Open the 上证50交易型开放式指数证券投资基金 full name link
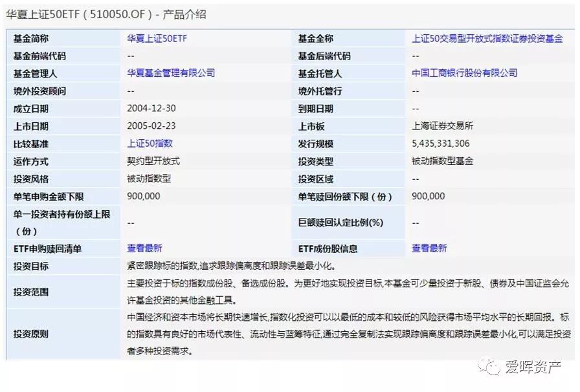580x392 pixels. (487, 38)
